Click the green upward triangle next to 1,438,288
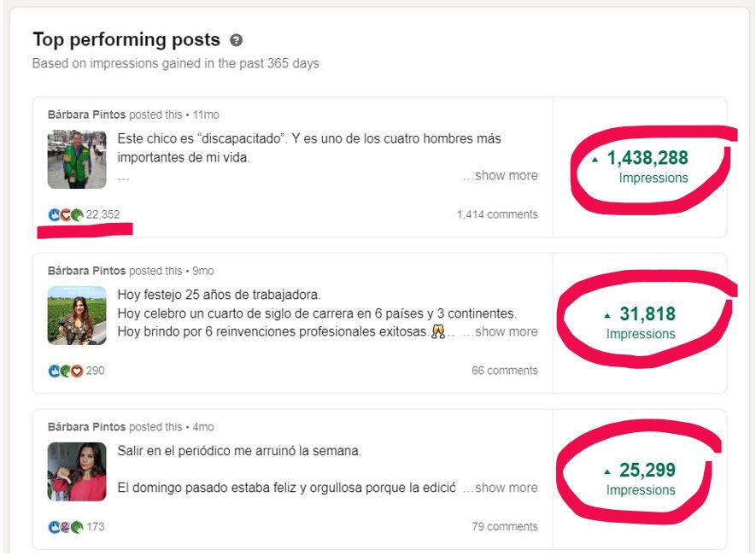This screenshot has height=556, width=756. (x=595, y=160)
